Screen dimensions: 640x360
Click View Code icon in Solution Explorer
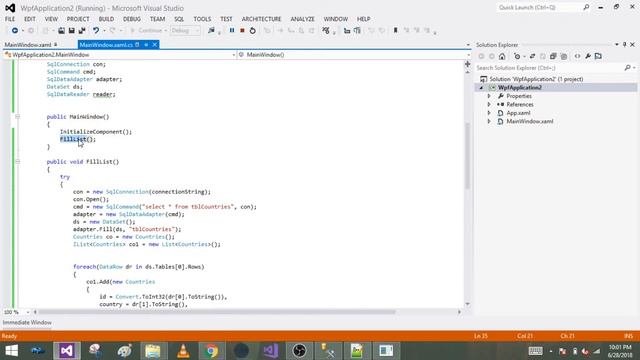tap(577, 56)
